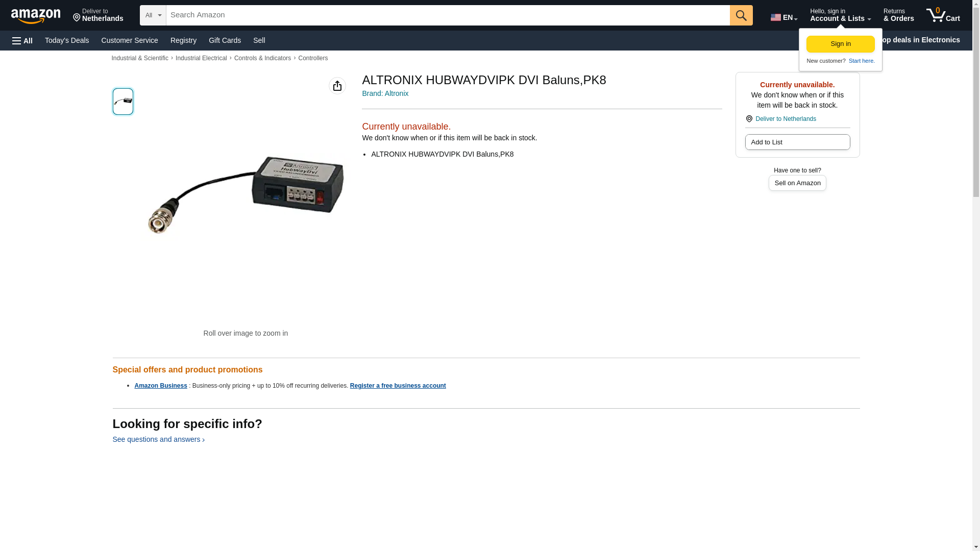
Task: Click the main balun product image
Action: [x=246, y=196]
